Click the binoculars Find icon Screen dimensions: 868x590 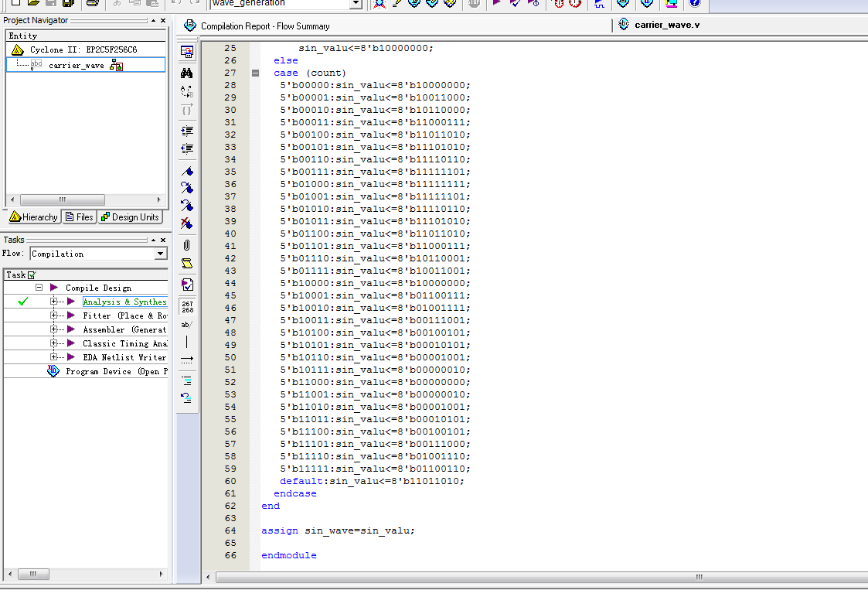[x=186, y=73]
